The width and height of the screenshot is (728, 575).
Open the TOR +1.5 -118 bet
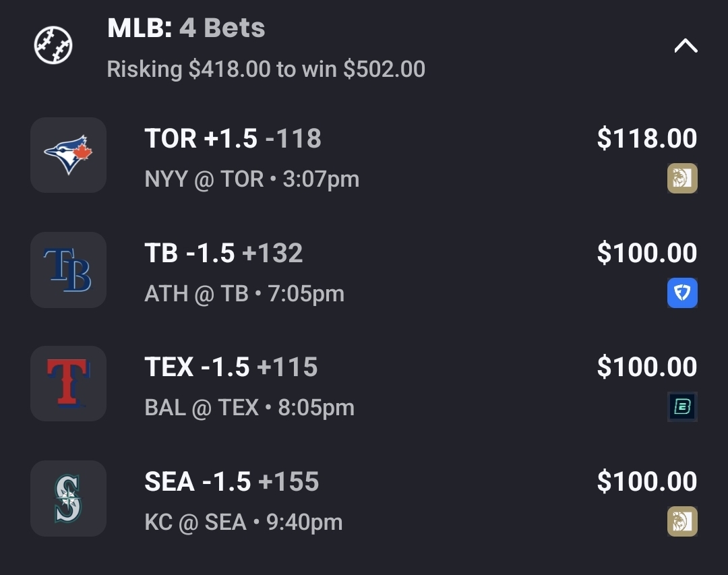point(233,139)
